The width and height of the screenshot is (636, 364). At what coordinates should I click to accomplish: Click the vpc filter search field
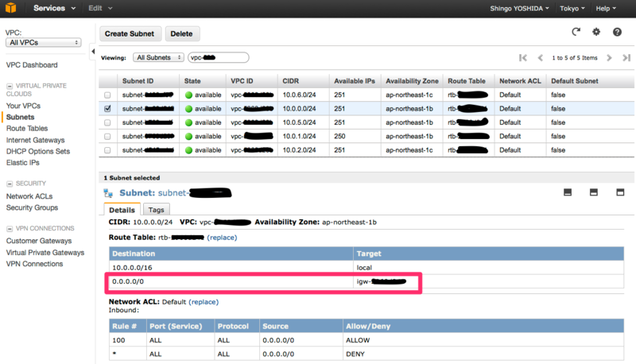point(218,57)
